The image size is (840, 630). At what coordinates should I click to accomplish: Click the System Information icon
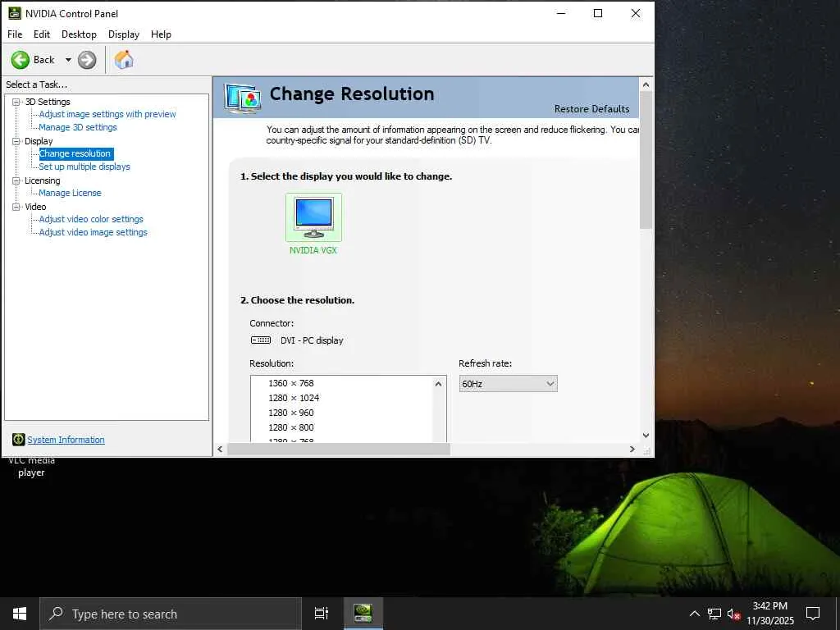[x=18, y=440]
